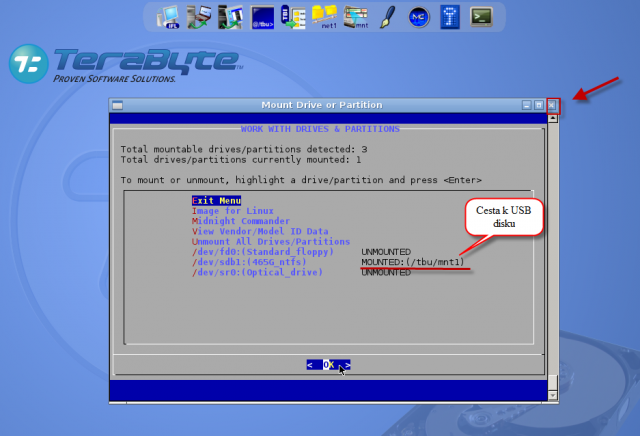Image resolution: width=640 pixels, height=436 pixels.
Task: Open the window menu button in title bar
Action: pos(118,105)
